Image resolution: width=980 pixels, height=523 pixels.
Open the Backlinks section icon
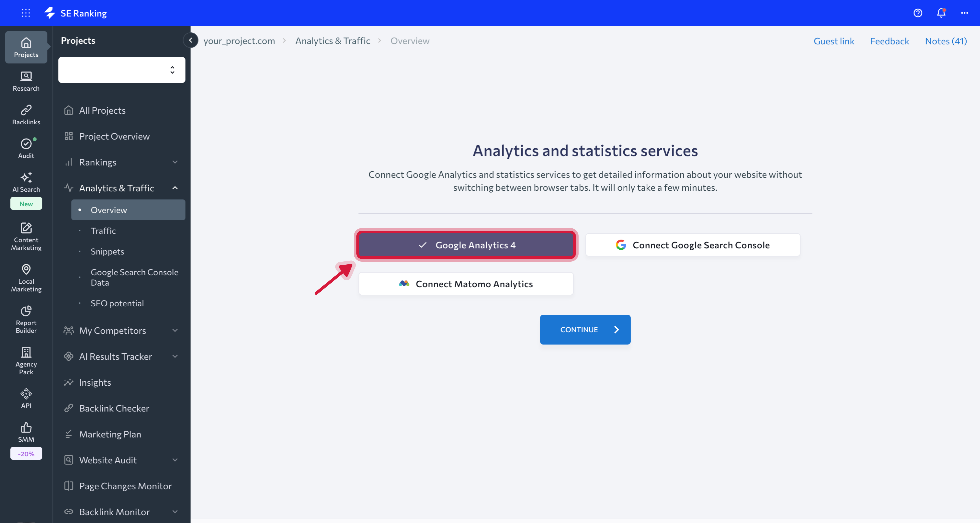coord(25,114)
